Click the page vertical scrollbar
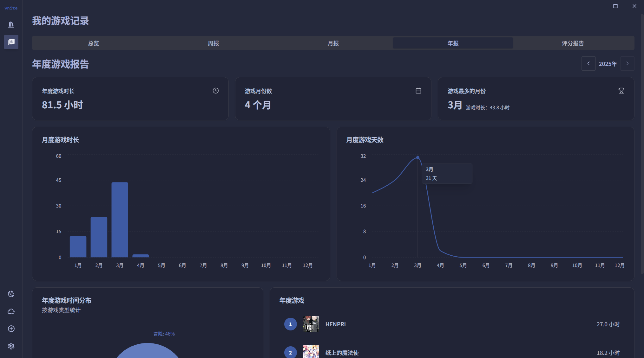Viewport: 644px width, 358px height. pyautogui.click(x=642, y=144)
